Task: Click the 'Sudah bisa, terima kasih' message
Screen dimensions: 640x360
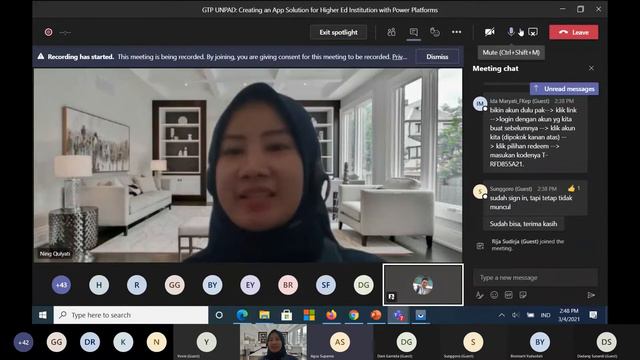Action: [523, 224]
